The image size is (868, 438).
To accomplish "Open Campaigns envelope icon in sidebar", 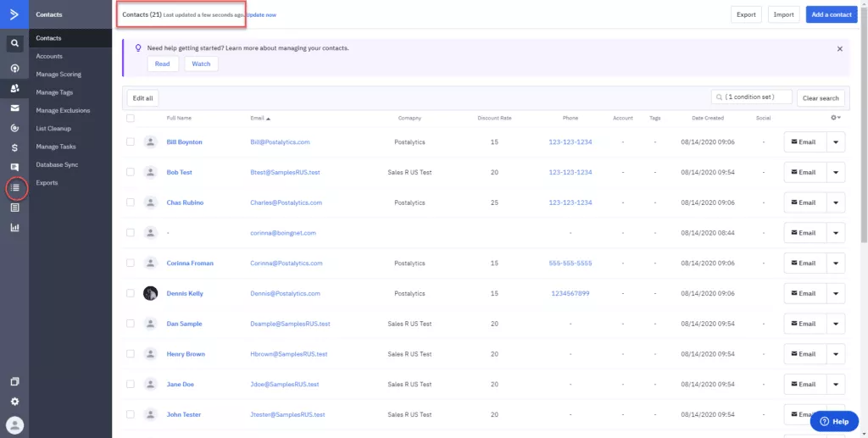I will [15, 108].
